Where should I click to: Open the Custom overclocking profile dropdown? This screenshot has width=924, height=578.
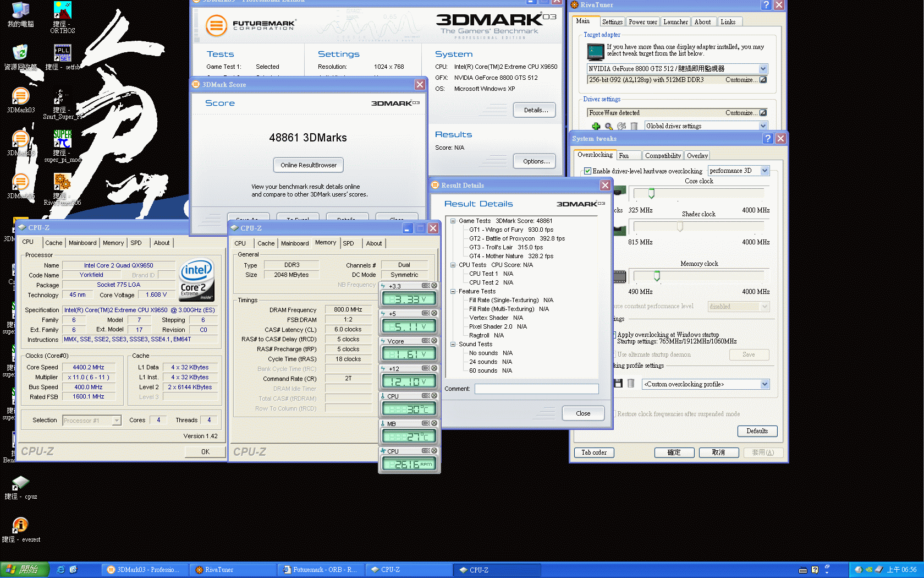(765, 384)
